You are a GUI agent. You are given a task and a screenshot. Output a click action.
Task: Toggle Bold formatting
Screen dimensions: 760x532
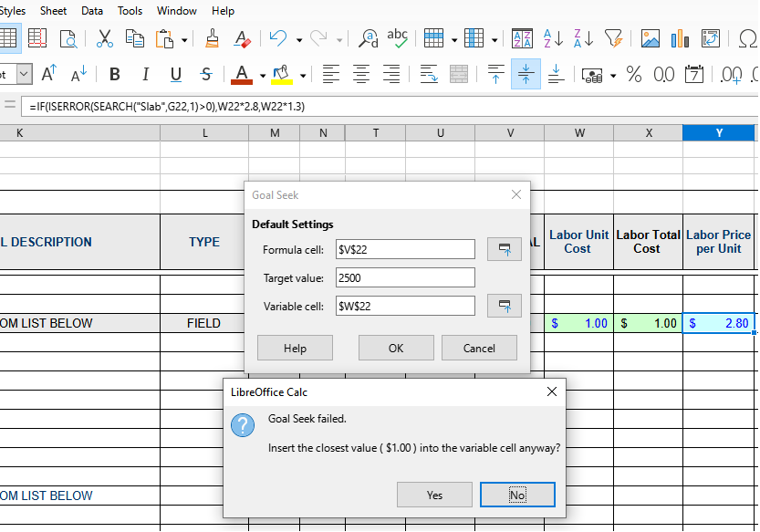[115, 74]
